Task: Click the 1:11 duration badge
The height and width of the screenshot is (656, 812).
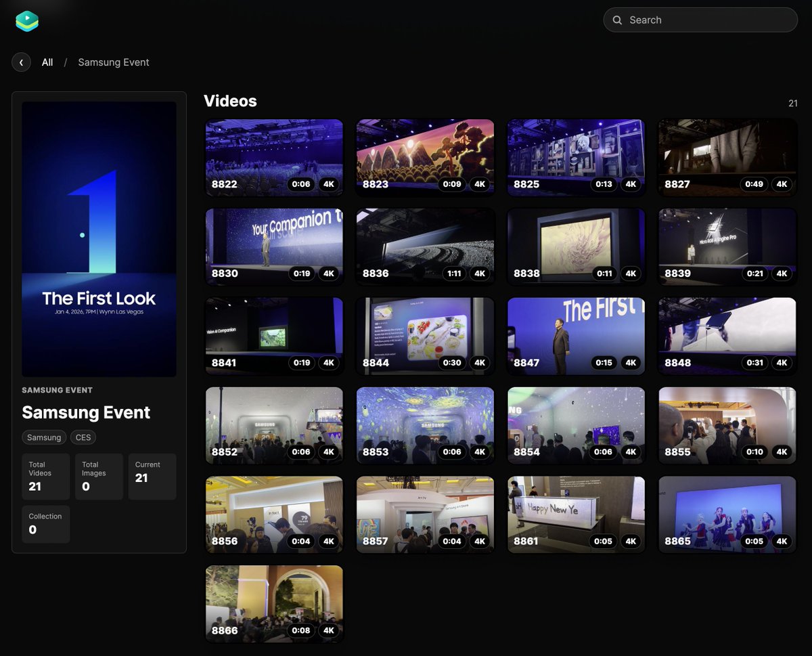Action: click(x=453, y=274)
